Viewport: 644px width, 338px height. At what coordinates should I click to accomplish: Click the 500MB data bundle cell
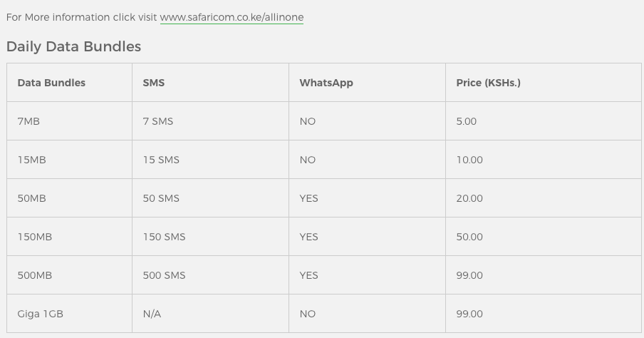point(34,275)
